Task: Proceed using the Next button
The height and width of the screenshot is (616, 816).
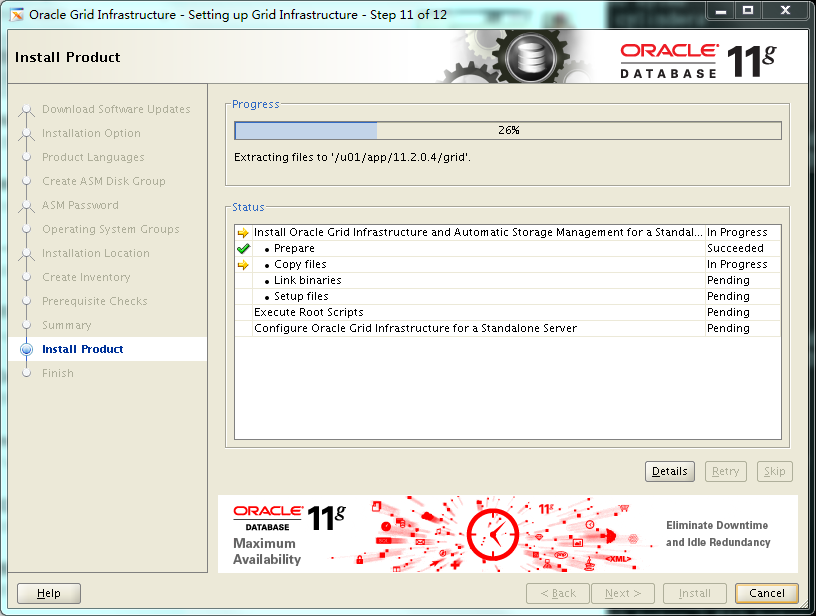Action: (x=622, y=593)
